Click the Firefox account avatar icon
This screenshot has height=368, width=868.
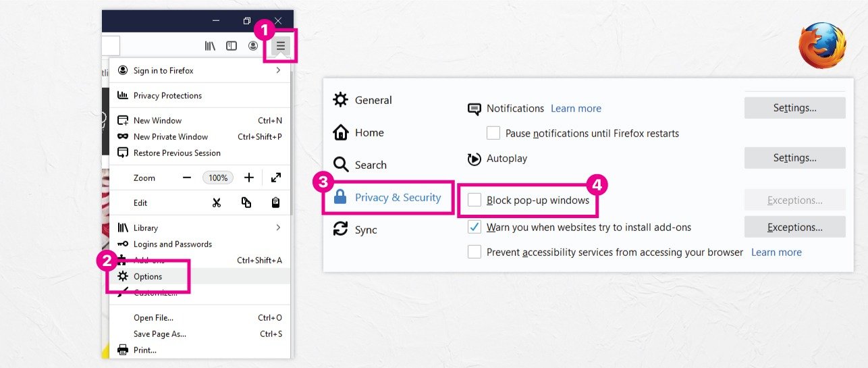[253, 46]
